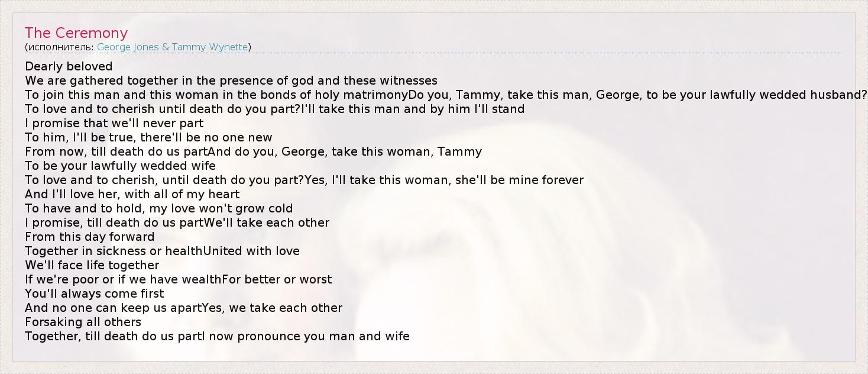Click the line And do you, George, take this woman

tap(345, 151)
